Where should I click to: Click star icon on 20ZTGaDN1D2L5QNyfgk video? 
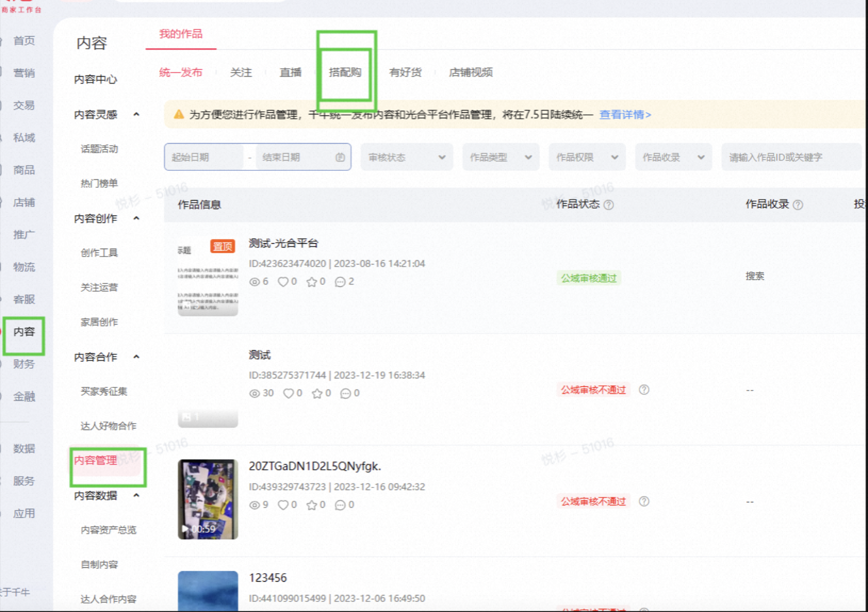coord(312,505)
